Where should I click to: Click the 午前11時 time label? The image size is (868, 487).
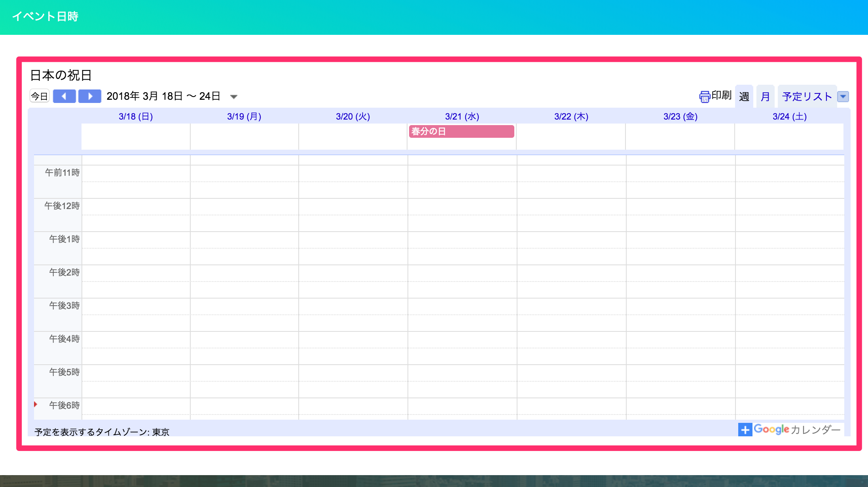[62, 173]
